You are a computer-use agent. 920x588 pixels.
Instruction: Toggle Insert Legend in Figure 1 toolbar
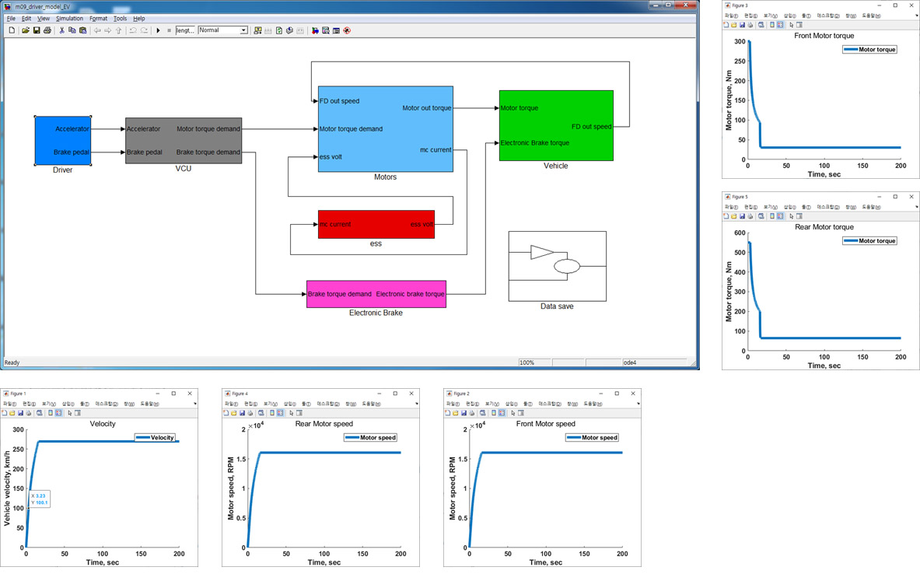click(x=58, y=413)
